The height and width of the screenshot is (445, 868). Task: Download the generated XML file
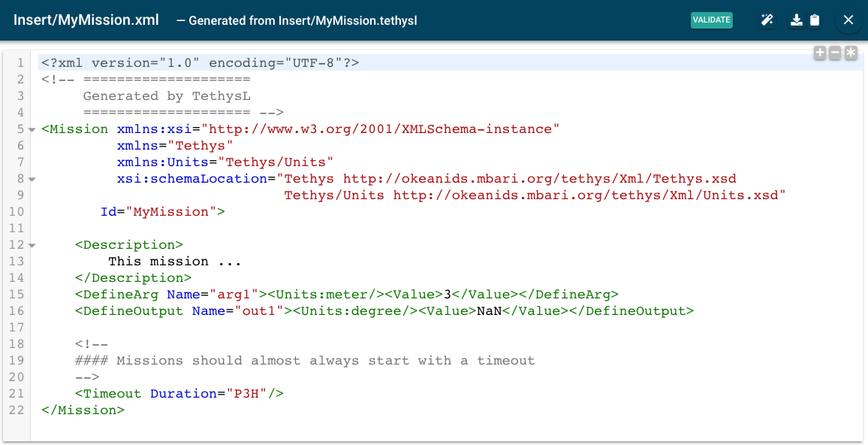[x=797, y=20]
